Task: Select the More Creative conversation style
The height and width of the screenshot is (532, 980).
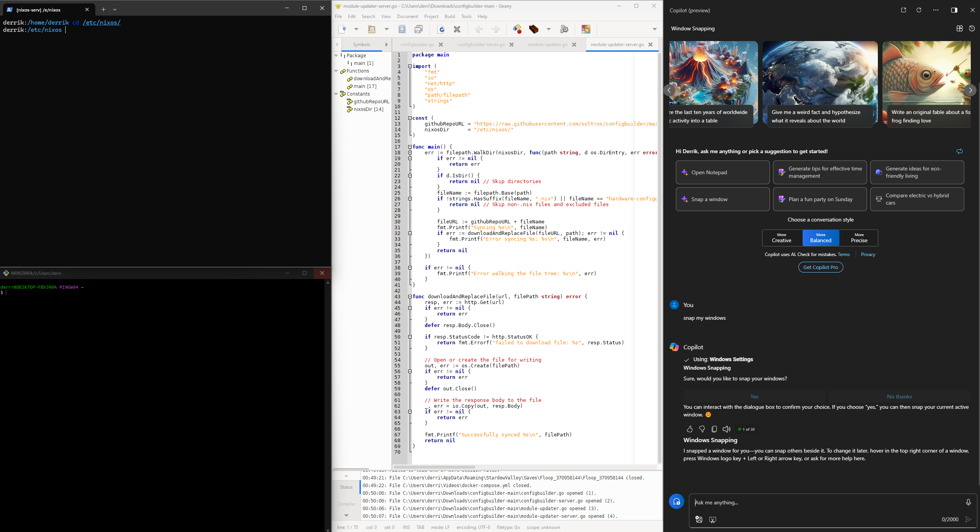Action: coord(782,238)
